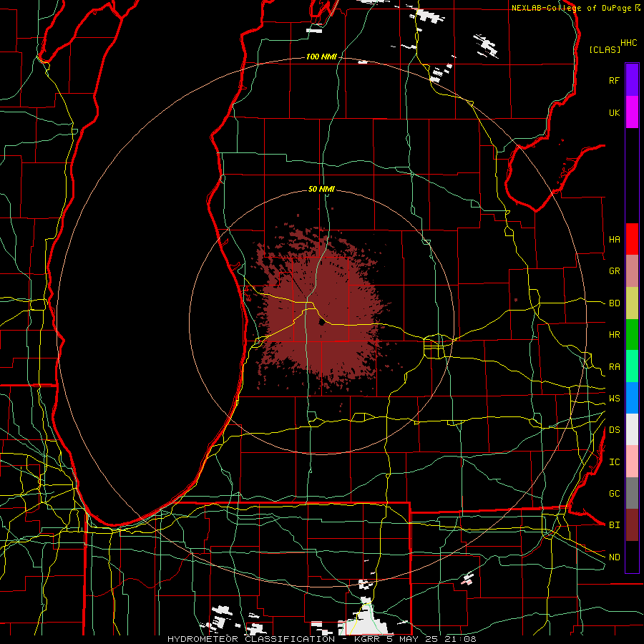The image size is (644, 644).
Task: Click the RA mint-green legend swatch
Action: [632, 366]
